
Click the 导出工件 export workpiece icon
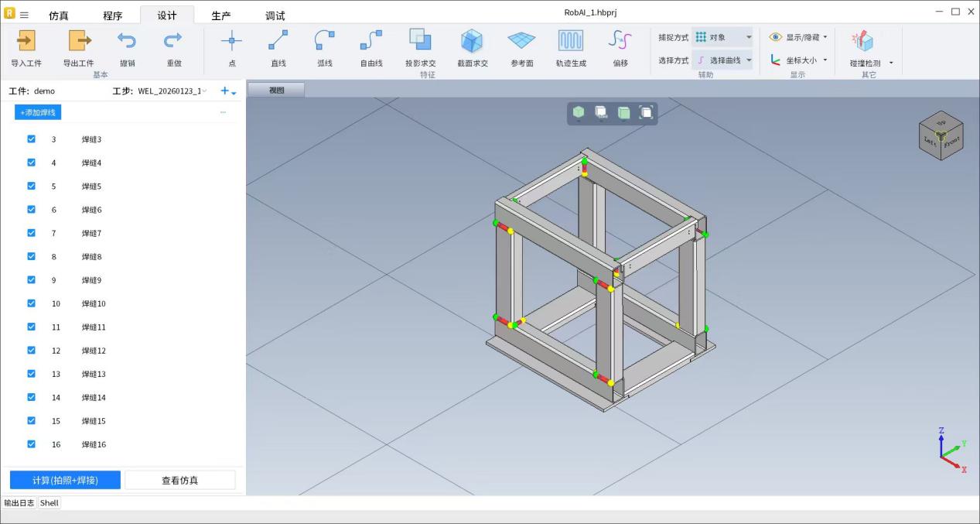pos(79,41)
